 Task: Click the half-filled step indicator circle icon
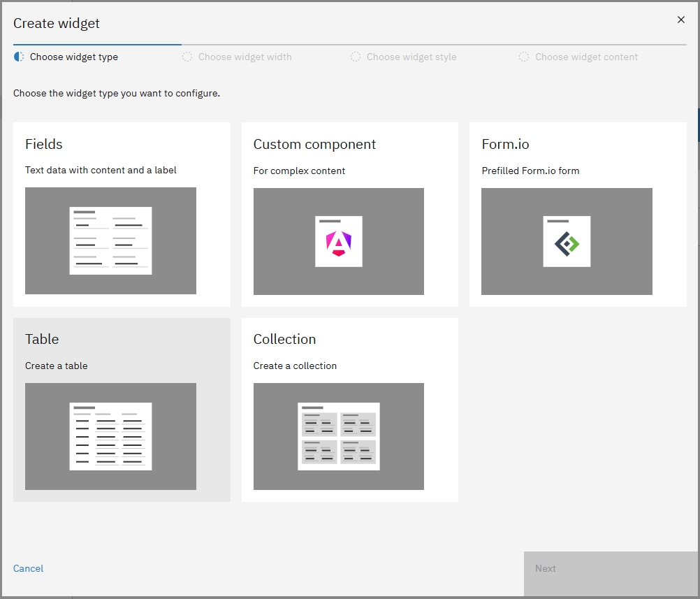pyautogui.click(x=20, y=57)
